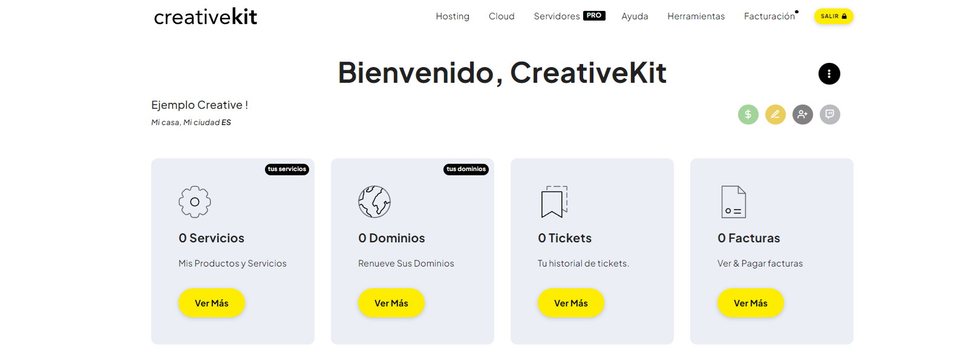Click the yellow pencil edit icon
980x359 pixels.
coord(775,114)
